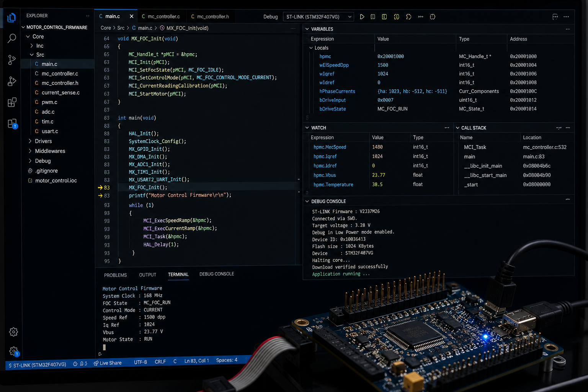Collapse the Src folder
Screen dimensions: 588x392
point(32,55)
